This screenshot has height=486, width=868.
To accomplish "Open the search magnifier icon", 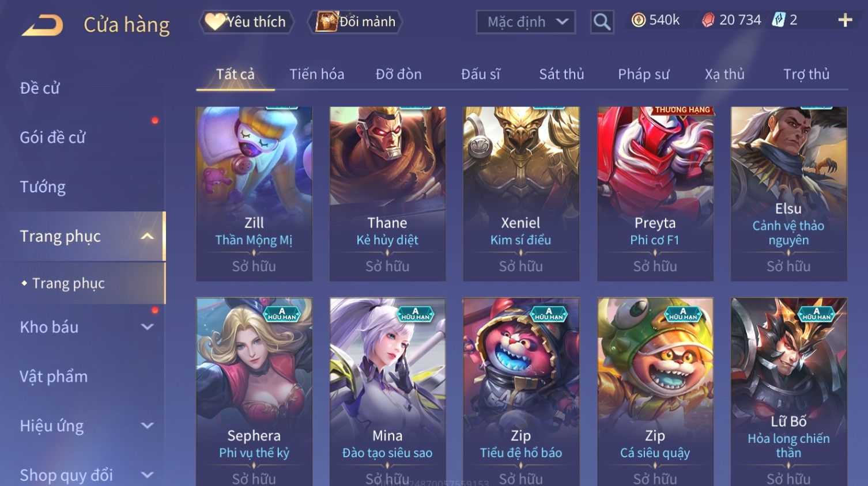I will [x=602, y=22].
